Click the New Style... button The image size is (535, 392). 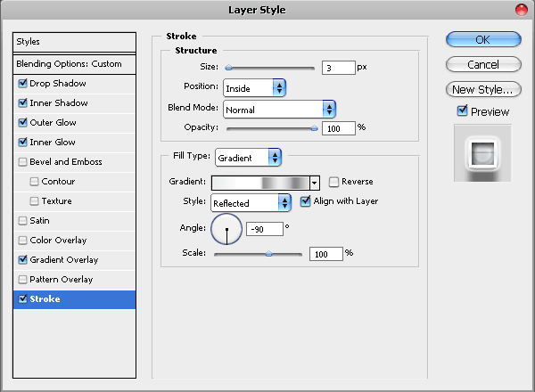pos(483,90)
